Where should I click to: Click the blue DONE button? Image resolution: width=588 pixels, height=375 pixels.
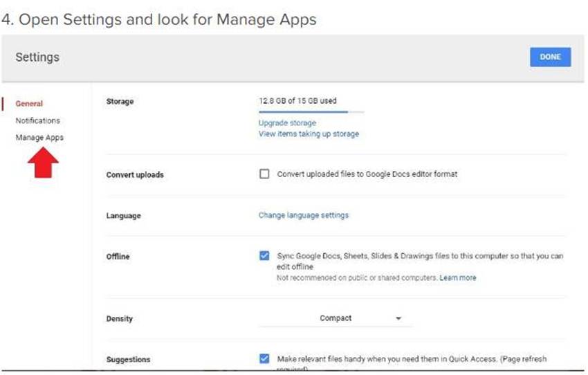coord(550,57)
